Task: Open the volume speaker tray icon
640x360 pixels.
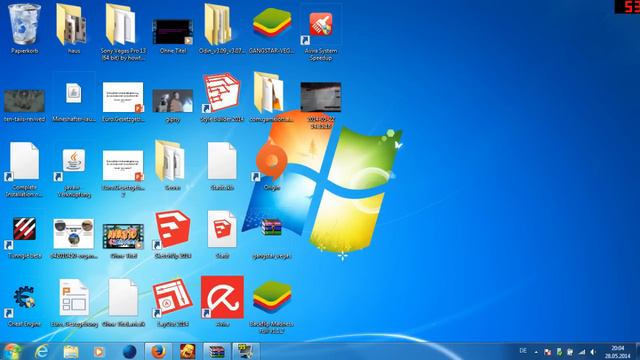Action: coord(593,352)
